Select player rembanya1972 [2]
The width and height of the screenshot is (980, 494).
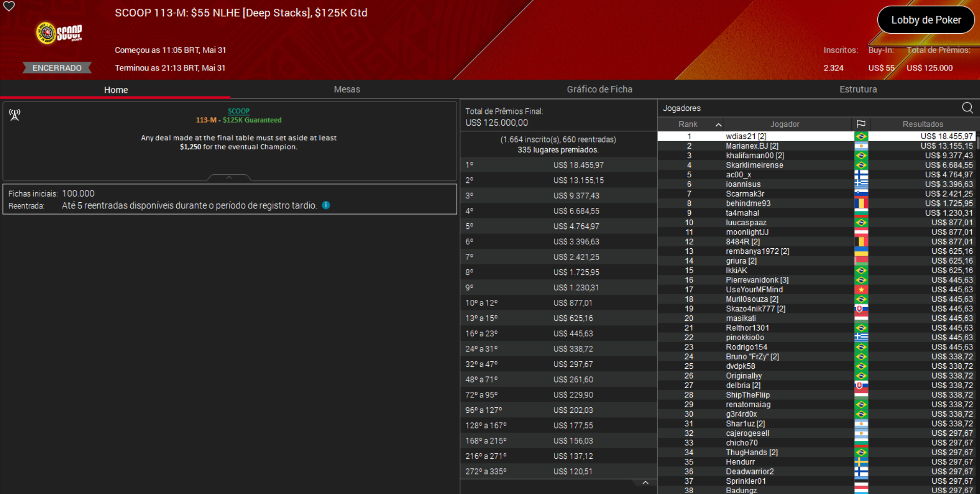coord(757,251)
